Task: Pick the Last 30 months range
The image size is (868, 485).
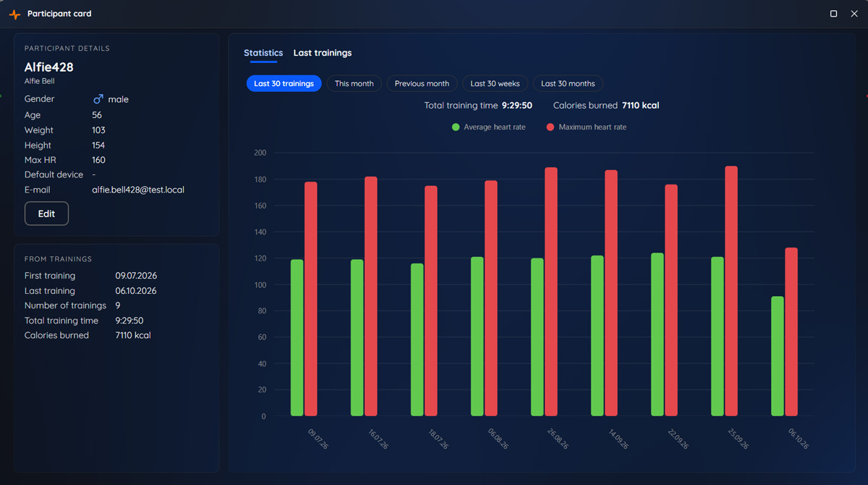Action: [x=569, y=84]
